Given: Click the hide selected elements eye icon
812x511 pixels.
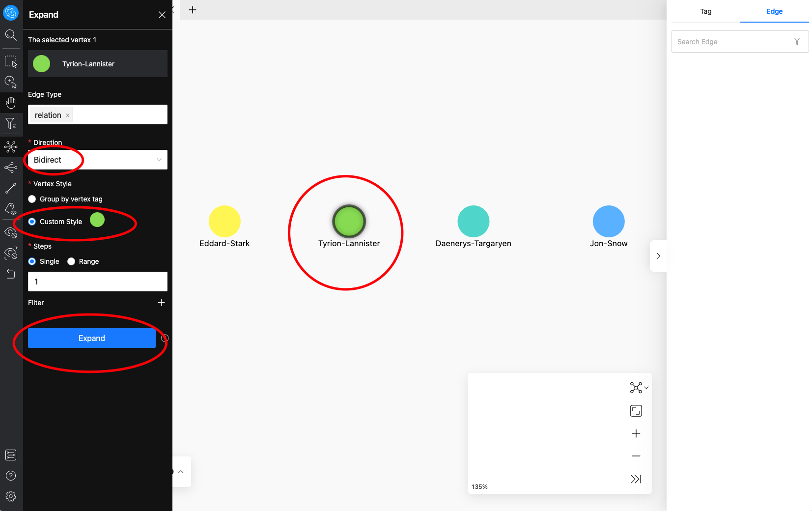Looking at the screenshot, I should point(11,232).
